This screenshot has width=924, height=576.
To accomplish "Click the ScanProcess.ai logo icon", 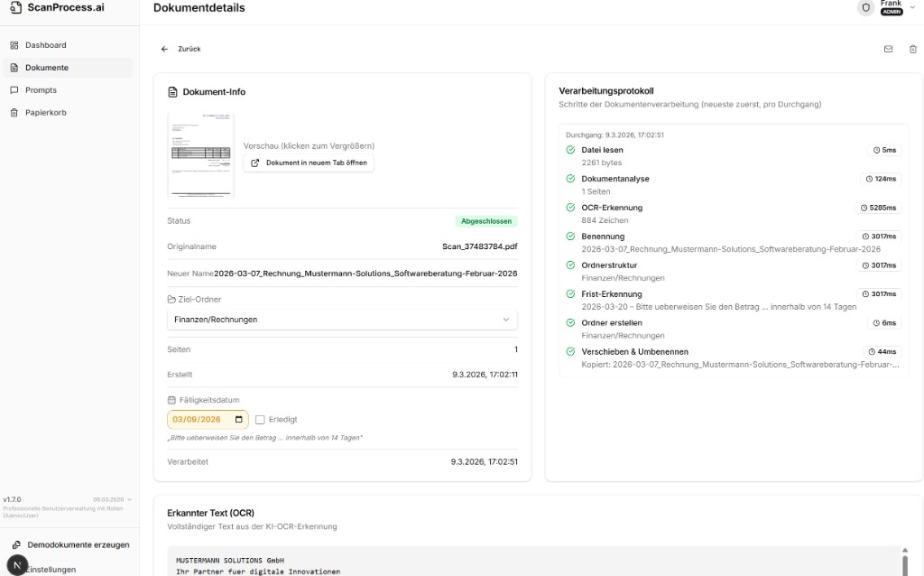I will [x=14, y=7].
